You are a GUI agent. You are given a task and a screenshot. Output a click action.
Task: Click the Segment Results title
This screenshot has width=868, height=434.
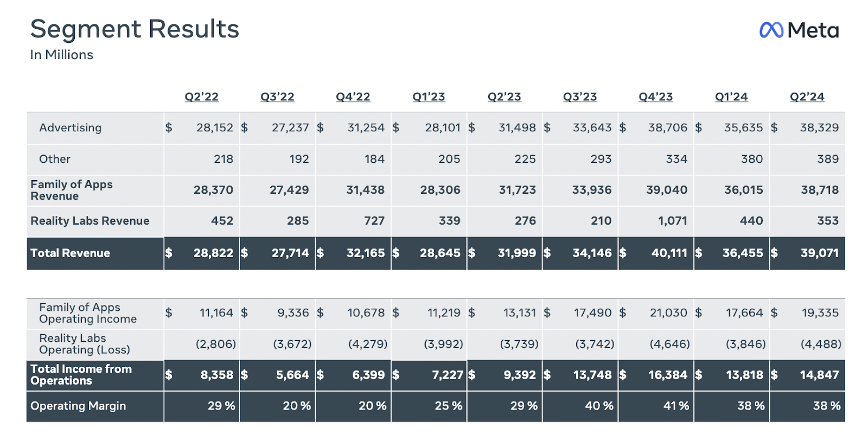coord(135,29)
